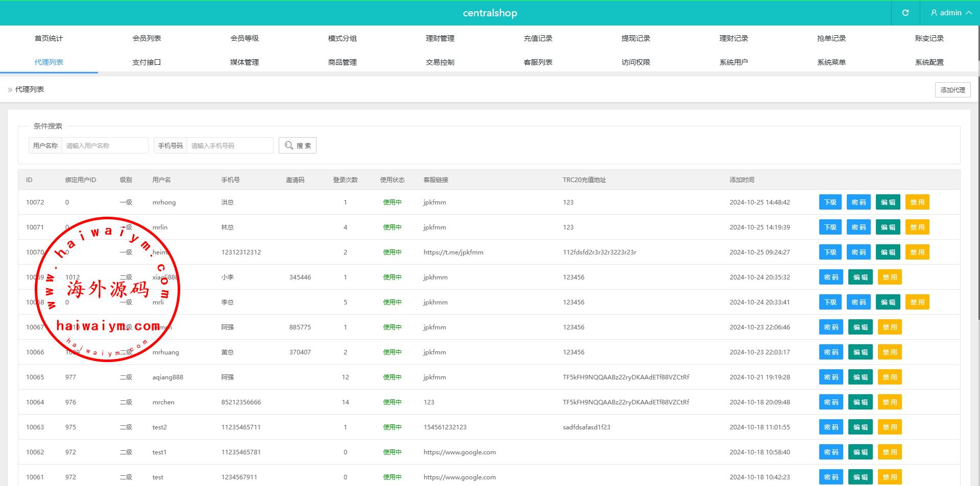Open the admin user dropdown menu
Screen dimensions: 980x486
950,13
